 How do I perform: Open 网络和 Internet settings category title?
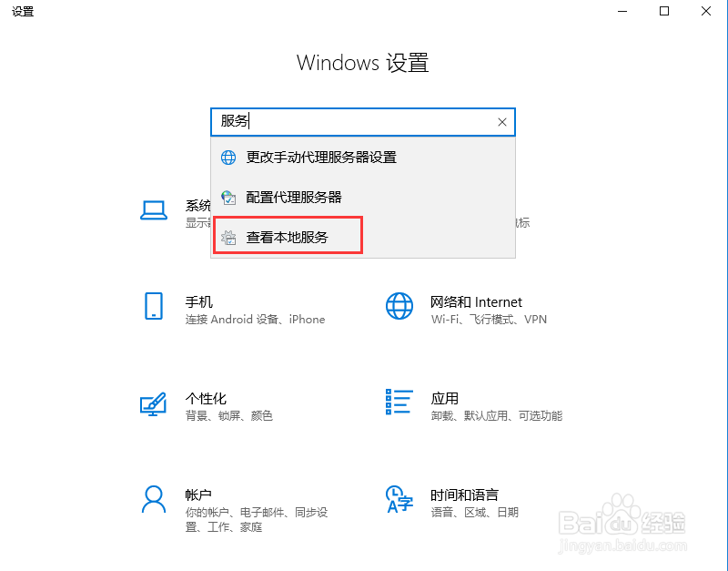476,302
